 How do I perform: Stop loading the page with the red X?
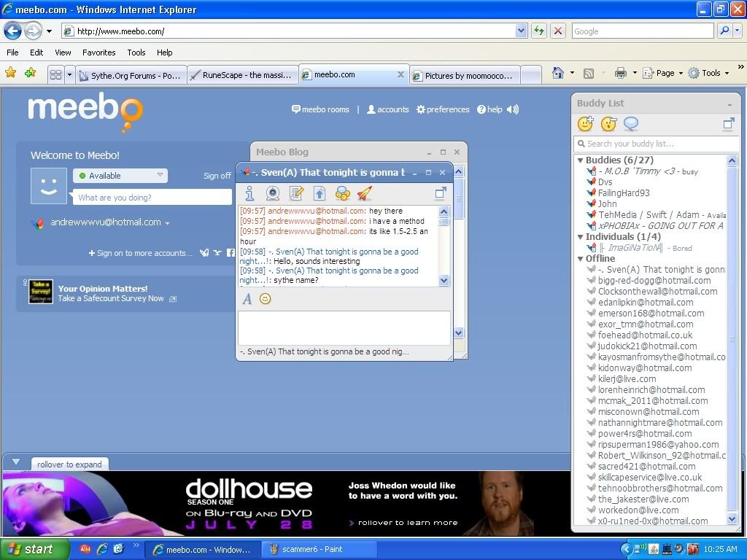pyautogui.click(x=558, y=31)
